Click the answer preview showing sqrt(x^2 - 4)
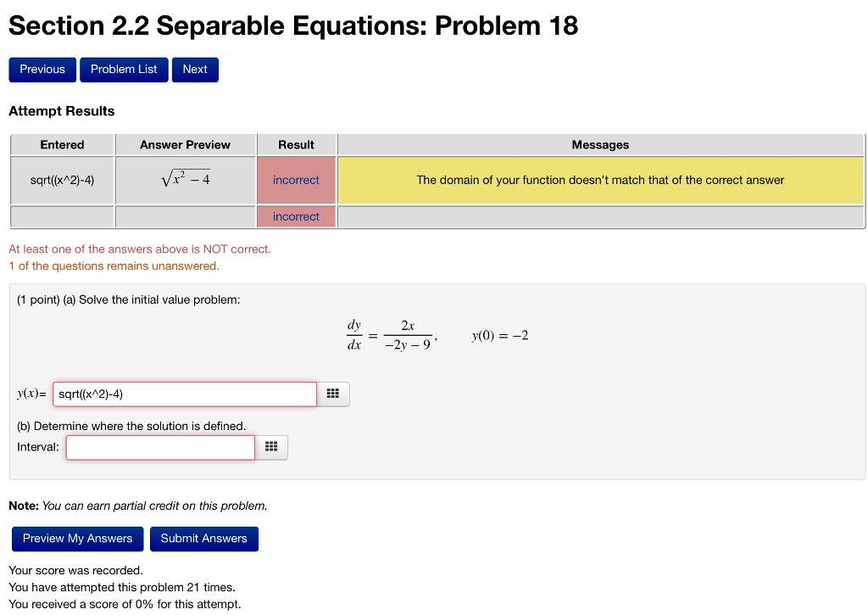Image resolution: width=868 pixels, height=615 pixels. tap(185, 180)
